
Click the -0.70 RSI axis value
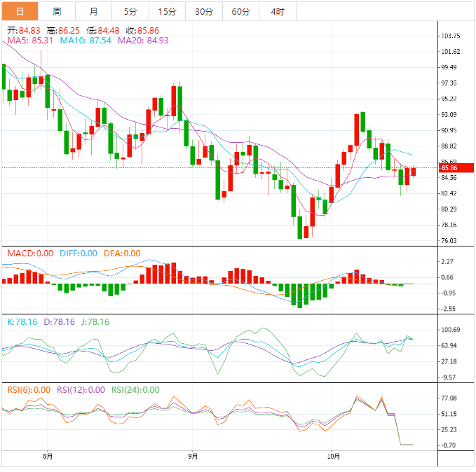(x=449, y=445)
